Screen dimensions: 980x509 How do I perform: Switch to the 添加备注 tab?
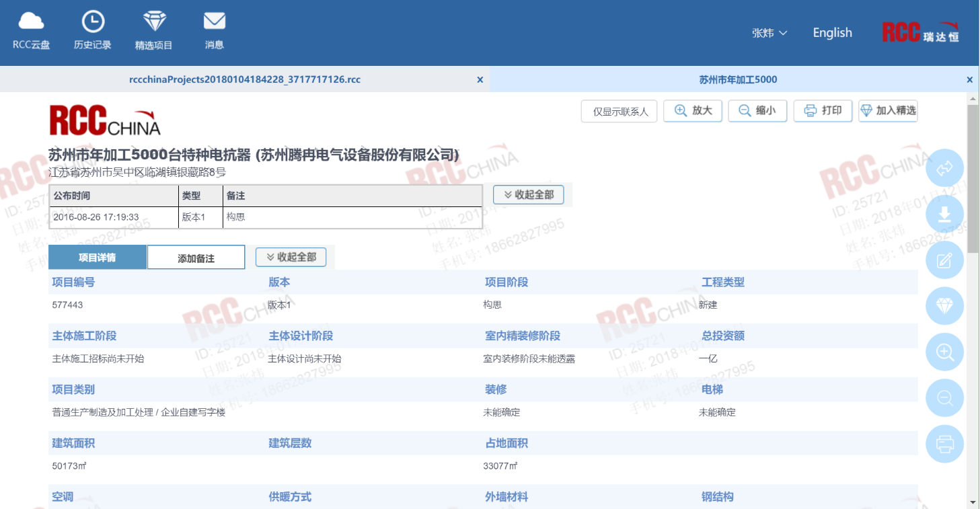196,257
